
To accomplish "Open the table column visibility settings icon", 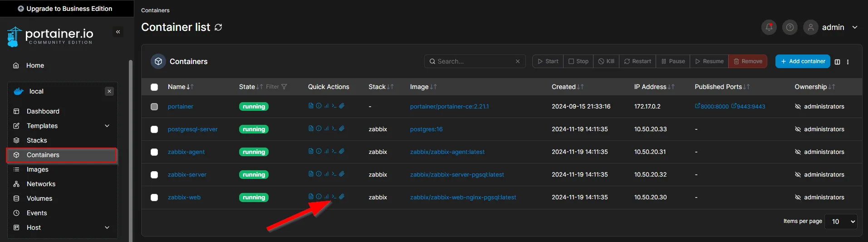I will 837,62.
